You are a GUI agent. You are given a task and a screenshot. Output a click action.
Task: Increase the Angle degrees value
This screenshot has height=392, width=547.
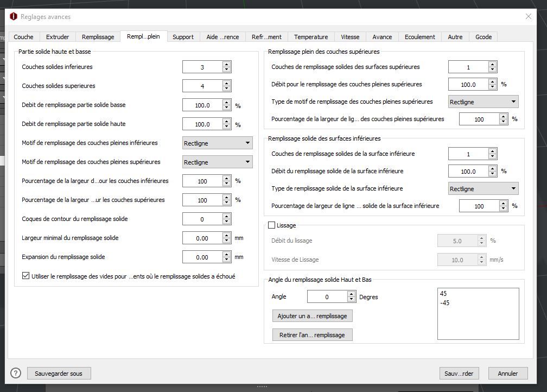tap(352, 294)
